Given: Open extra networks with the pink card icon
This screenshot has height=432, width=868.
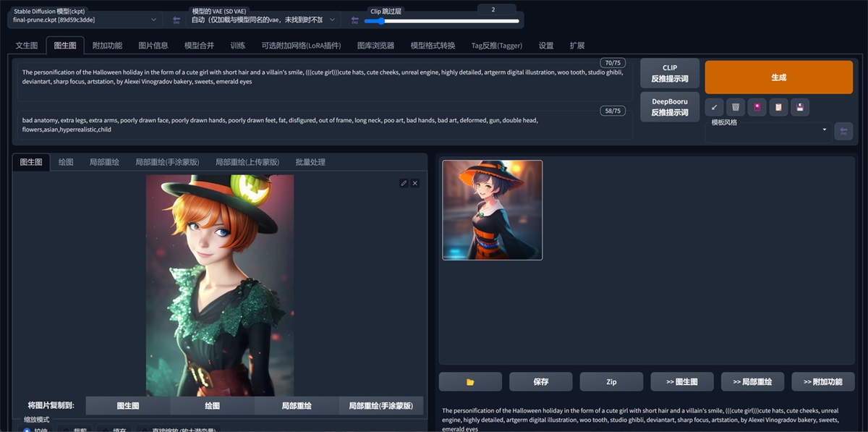Looking at the screenshot, I should [x=757, y=106].
